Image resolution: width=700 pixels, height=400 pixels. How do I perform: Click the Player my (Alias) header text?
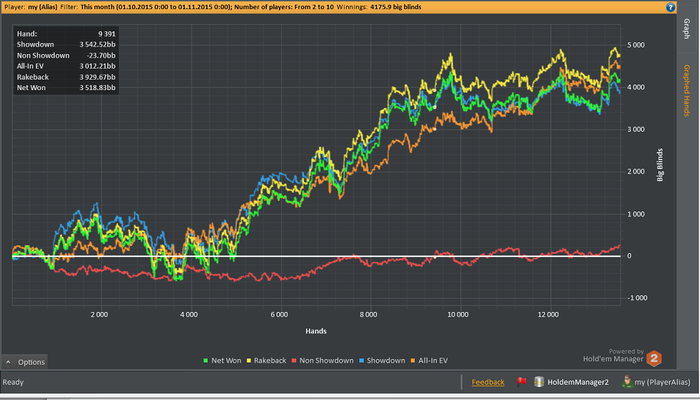coord(31,7)
